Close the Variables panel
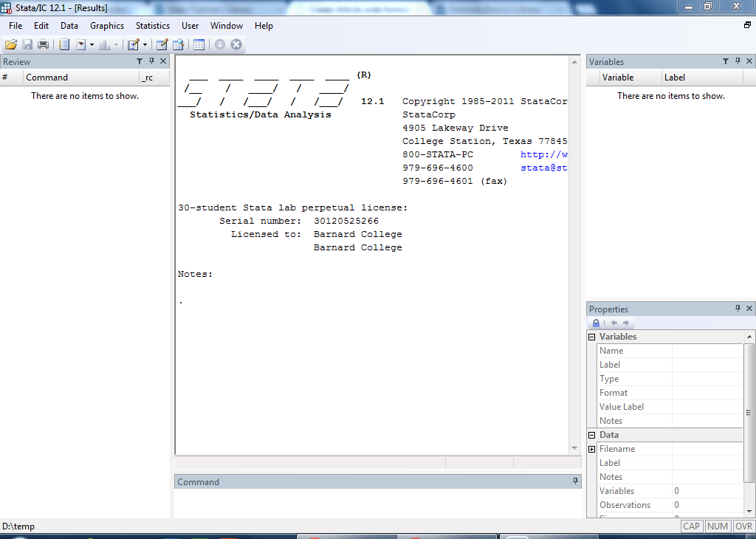 (749, 61)
